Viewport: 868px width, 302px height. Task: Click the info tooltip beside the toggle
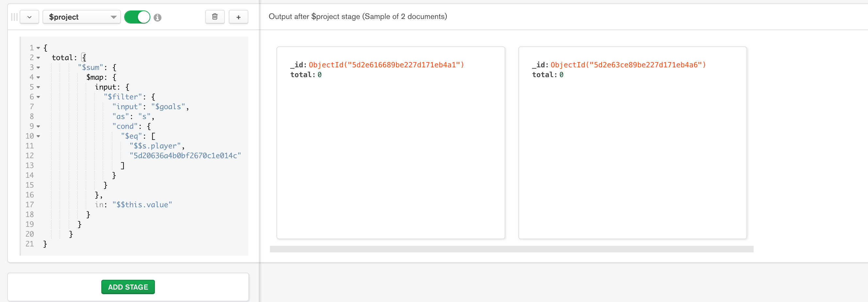(x=158, y=18)
